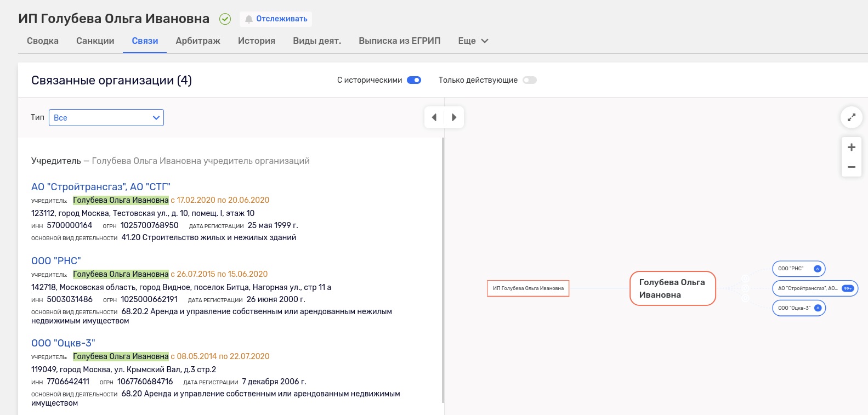
Task: Select the ООО "Оцкв-3" graph node
Action: pyautogui.click(x=799, y=308)
